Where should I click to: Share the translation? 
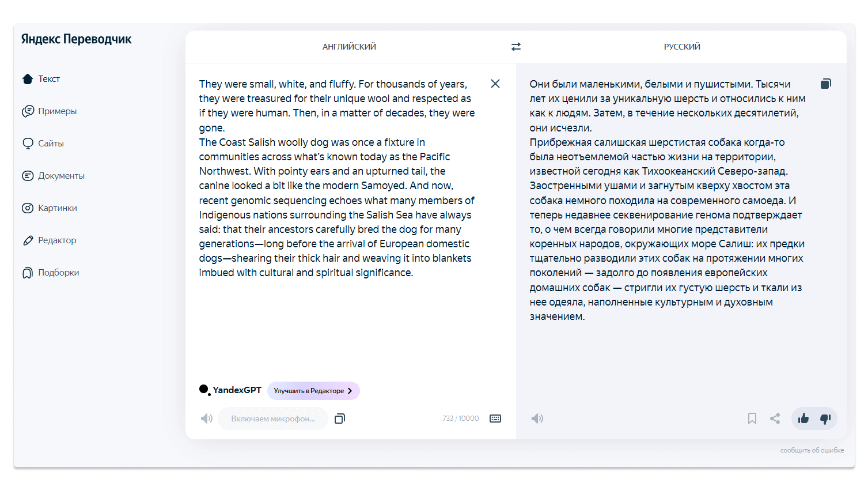(x=775, y=419)
